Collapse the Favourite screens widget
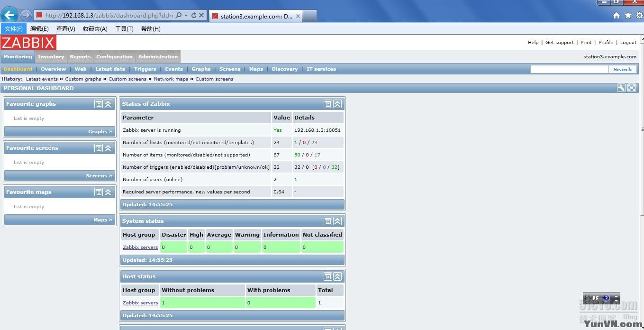Image resolution: width=644 pixels, height=330 pixels. pyautogui.click(x=108, y=148)
